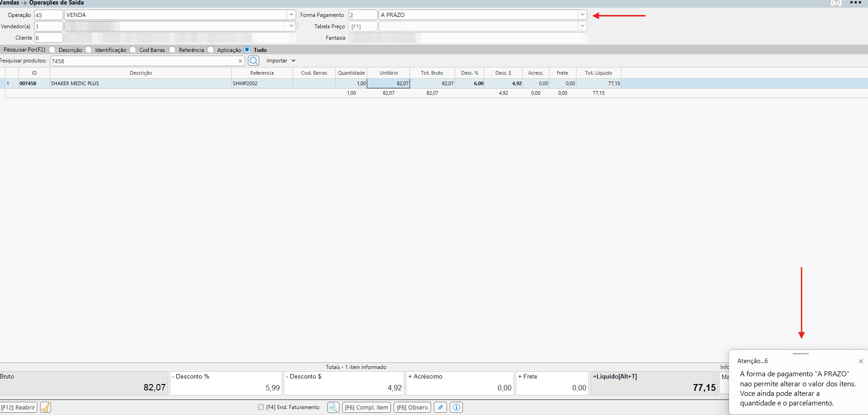The height and width of the screenshot is (415, 868).
Task: Click the Forma Pagamento code field
Action: pyautogui.click(x=363, y=15)
